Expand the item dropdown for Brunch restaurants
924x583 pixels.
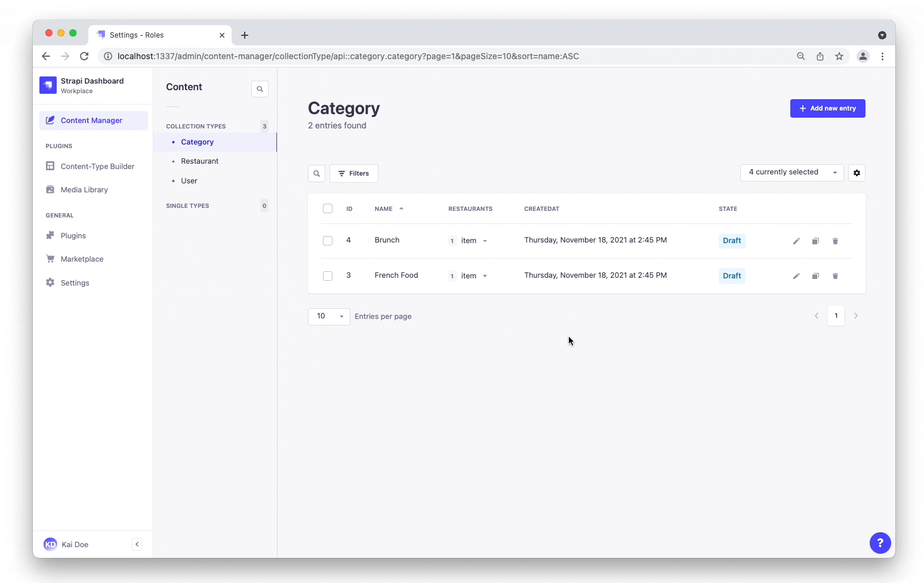(x=485, y=241)
